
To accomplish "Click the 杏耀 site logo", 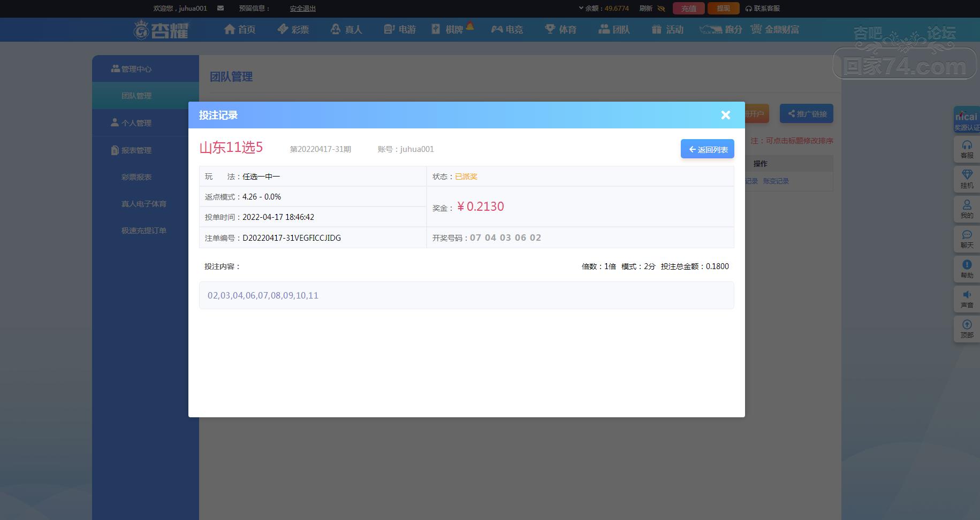I will (x=161, y=29).
